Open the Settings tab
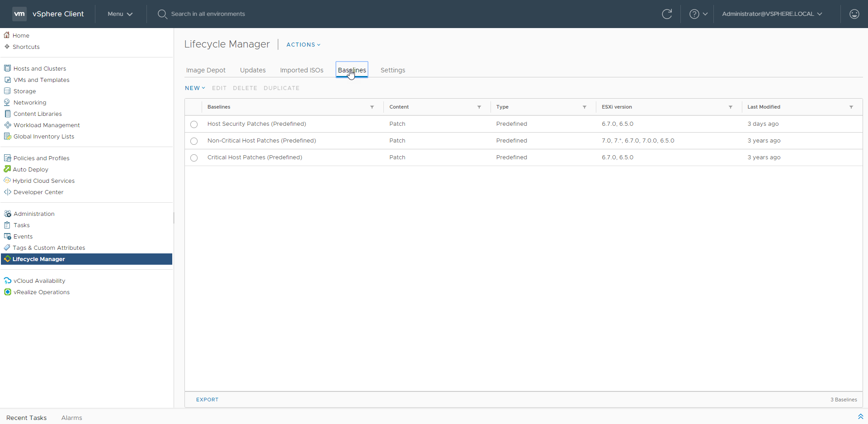 click(x=392, y=70)
